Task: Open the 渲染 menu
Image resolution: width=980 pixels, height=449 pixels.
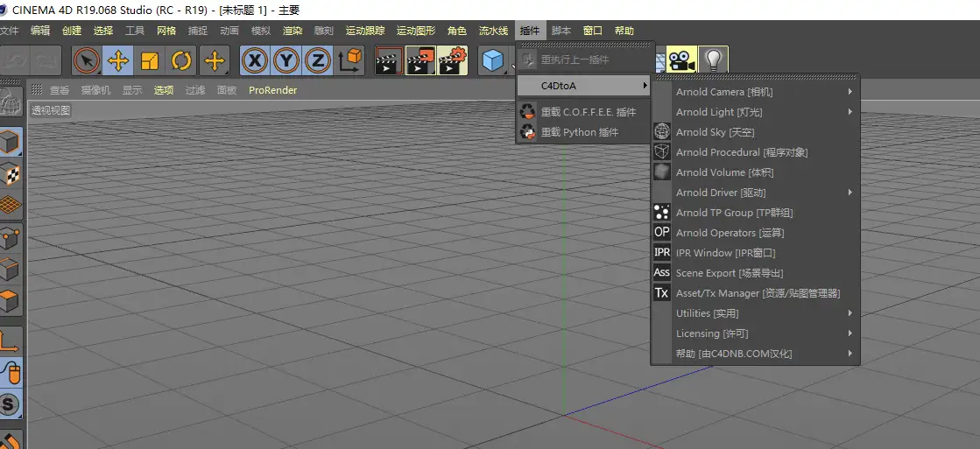Action: click(x=293, y=31)
